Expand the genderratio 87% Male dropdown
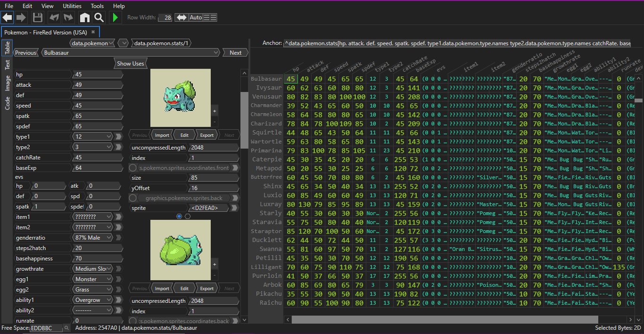644x334 pixels. point(93,238)
